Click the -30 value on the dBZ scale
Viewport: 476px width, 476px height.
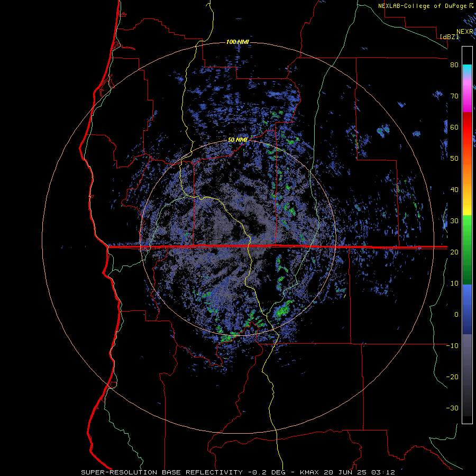coord(452,408)
